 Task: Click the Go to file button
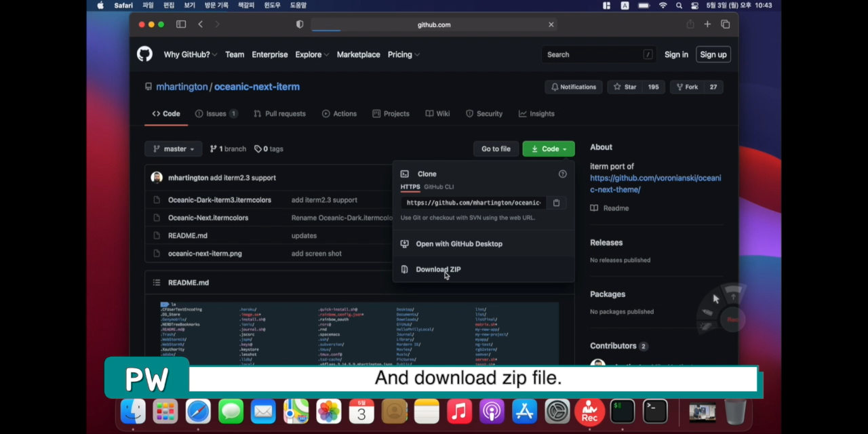click(496, 149)
